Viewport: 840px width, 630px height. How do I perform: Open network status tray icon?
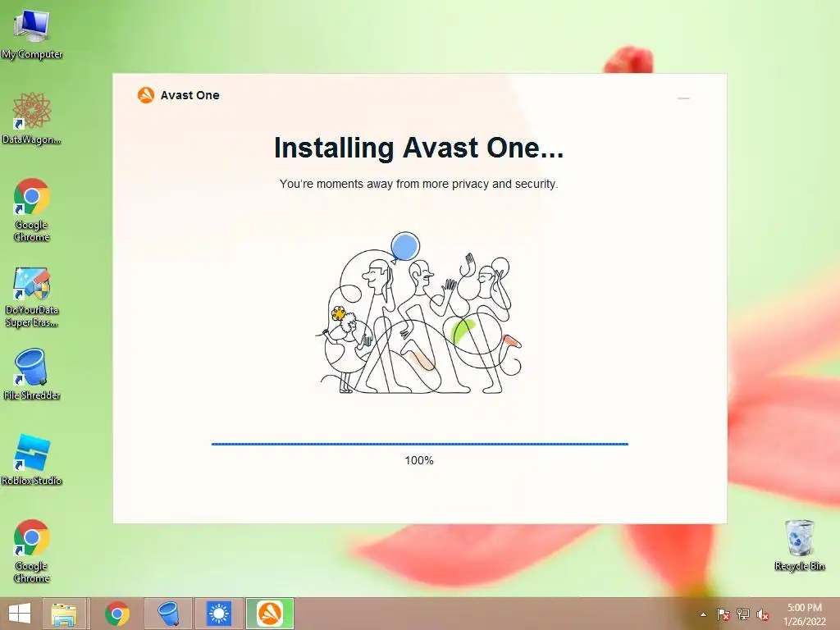click(x=743, y=614)
